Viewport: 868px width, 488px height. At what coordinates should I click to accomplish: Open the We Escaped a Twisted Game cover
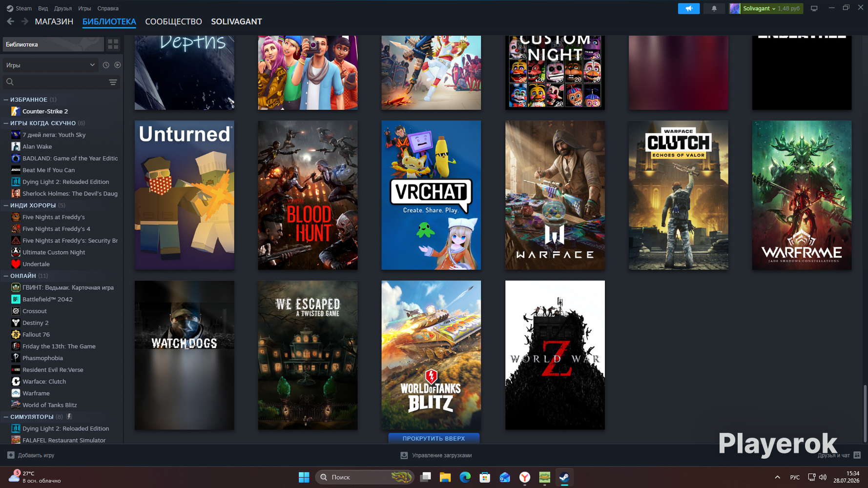[x=308, y=355]
